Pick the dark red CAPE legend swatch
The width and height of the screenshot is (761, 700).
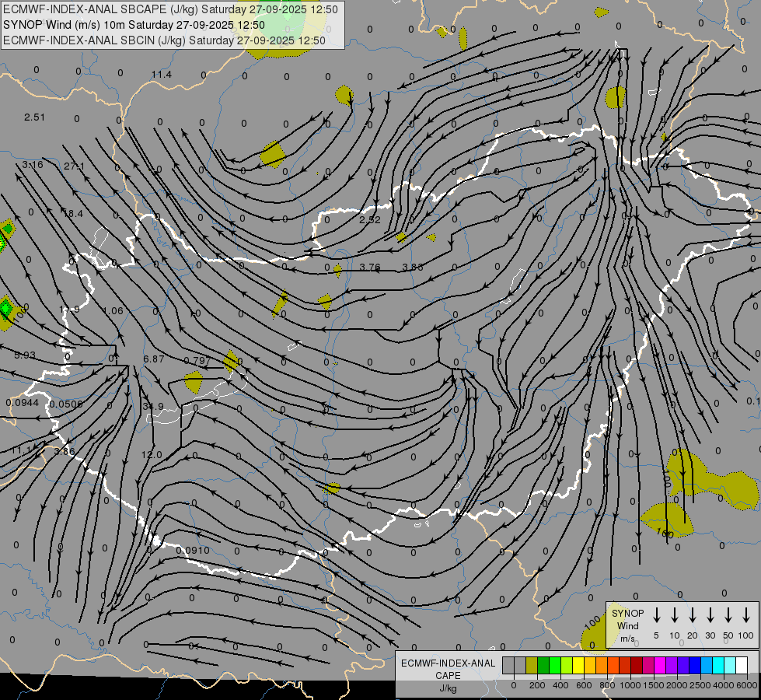[637, 666]
